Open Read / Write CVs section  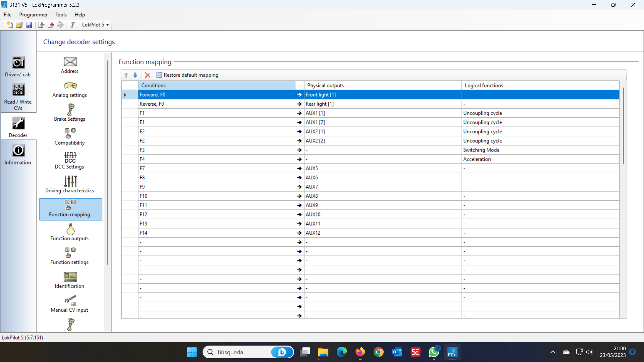18,97
